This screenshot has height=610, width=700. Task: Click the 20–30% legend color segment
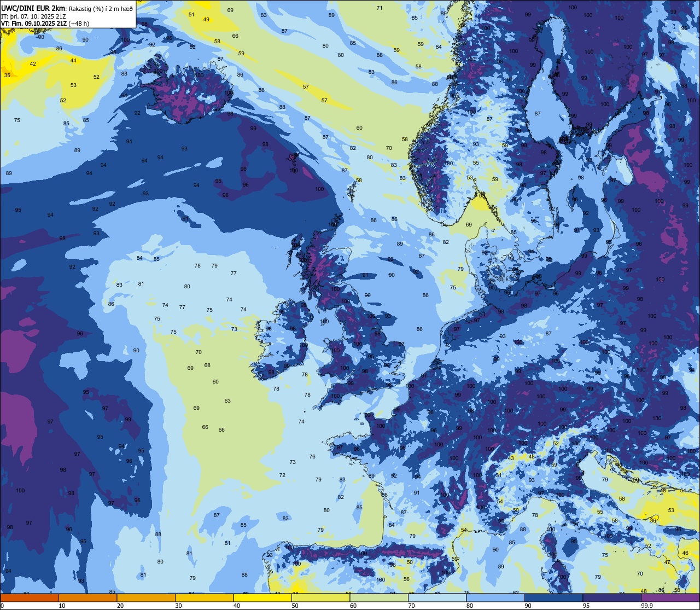146,598
